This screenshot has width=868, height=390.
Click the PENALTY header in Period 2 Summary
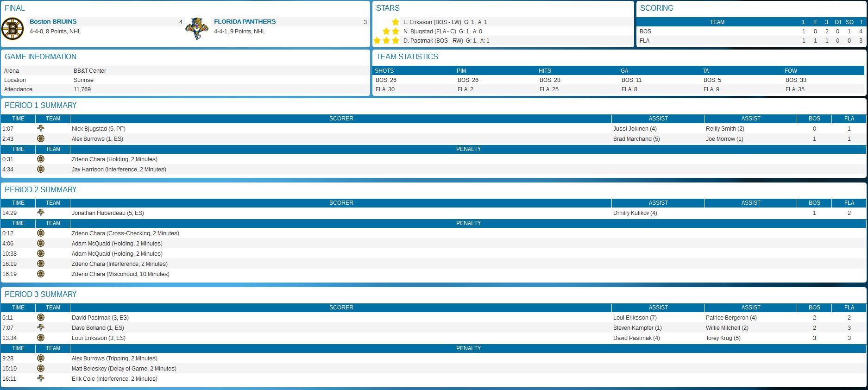(x=468, y=223)
